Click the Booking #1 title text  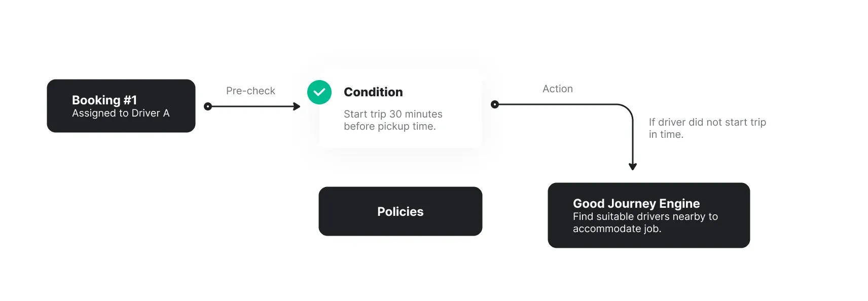104,100
